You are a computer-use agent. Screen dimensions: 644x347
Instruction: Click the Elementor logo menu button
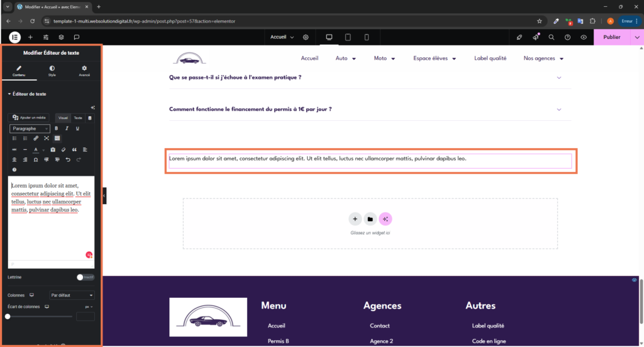(x=14, y=37)
